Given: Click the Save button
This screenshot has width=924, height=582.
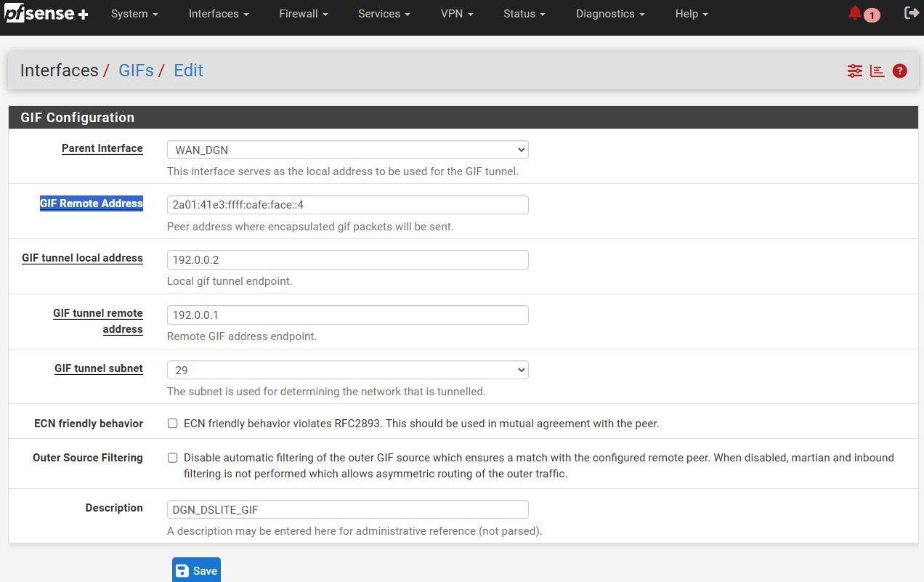Looking at the screenshot, I should [x=196, y=570].
